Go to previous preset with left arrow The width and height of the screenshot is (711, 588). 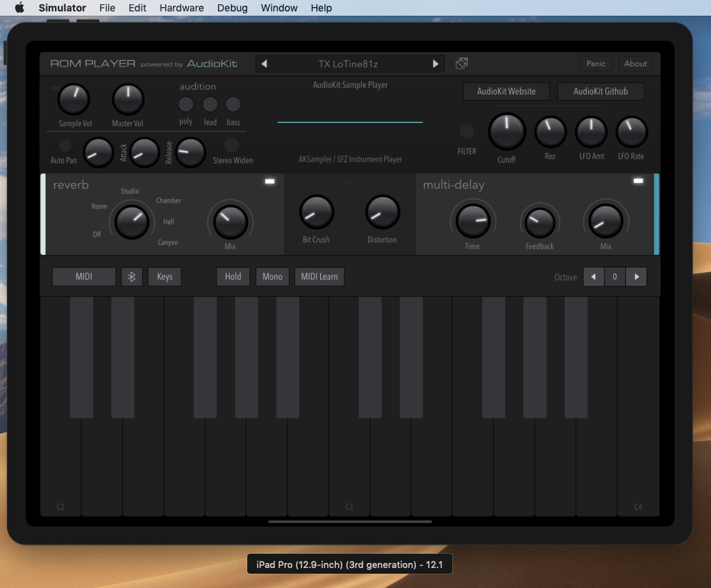[264, 64]
